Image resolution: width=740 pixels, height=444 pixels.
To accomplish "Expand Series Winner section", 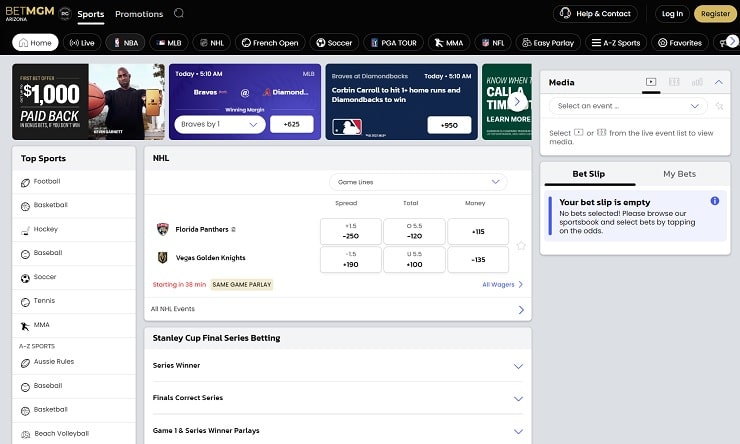I will tap(338, 366).
